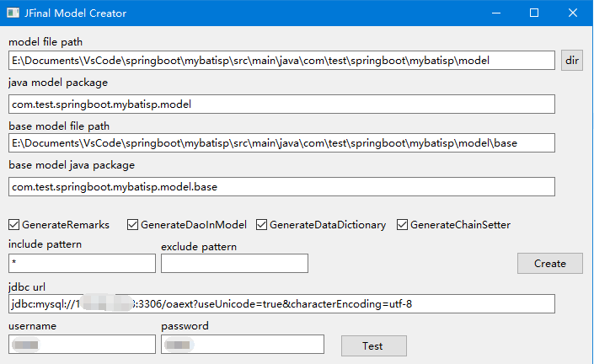The image size is (594, 364).
Task: Minimize the JFinal Model Creator window
Action: coord(496,13)
